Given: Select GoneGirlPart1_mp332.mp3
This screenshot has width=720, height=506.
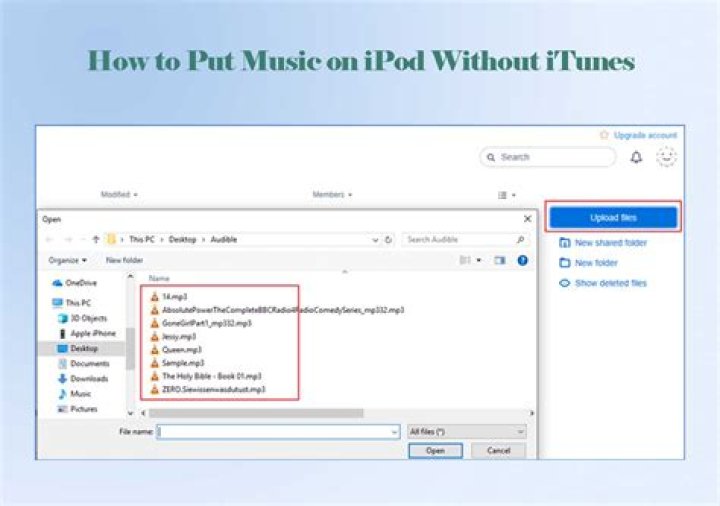Looking at the screenshot, I should [201, 323].
